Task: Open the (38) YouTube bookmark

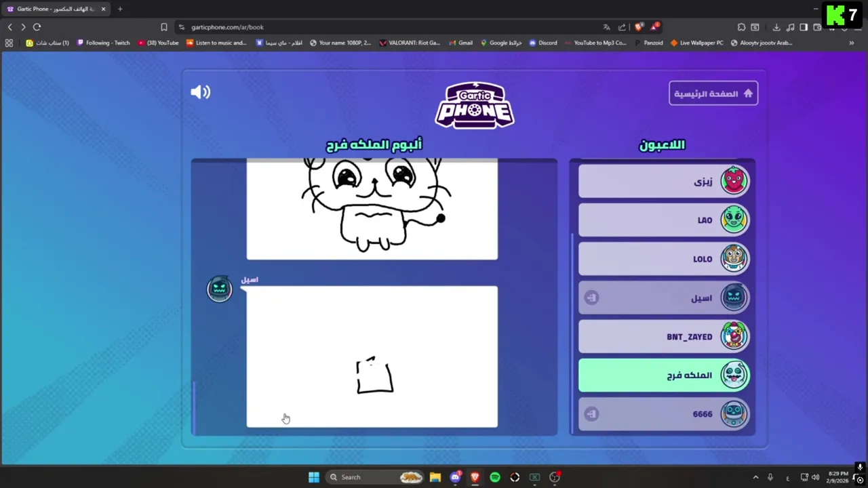Action: tap(158, 43)
